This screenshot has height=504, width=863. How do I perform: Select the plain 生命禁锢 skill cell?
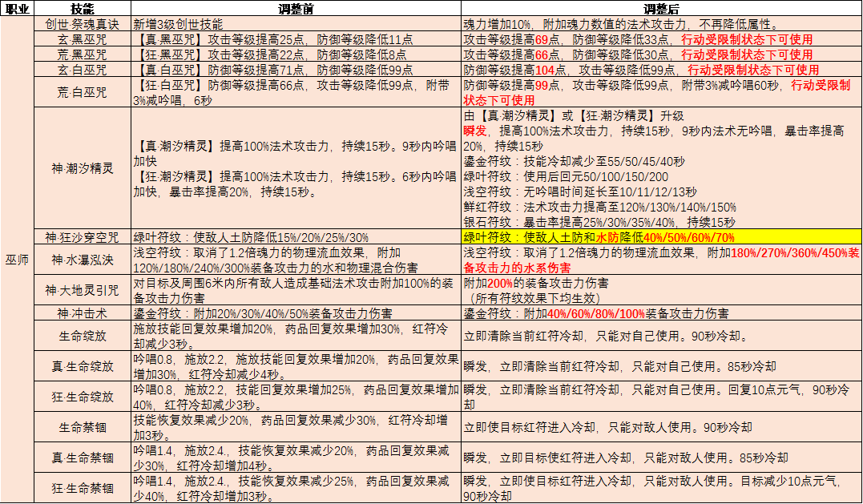pyautogui.click(x=83, y=427)
